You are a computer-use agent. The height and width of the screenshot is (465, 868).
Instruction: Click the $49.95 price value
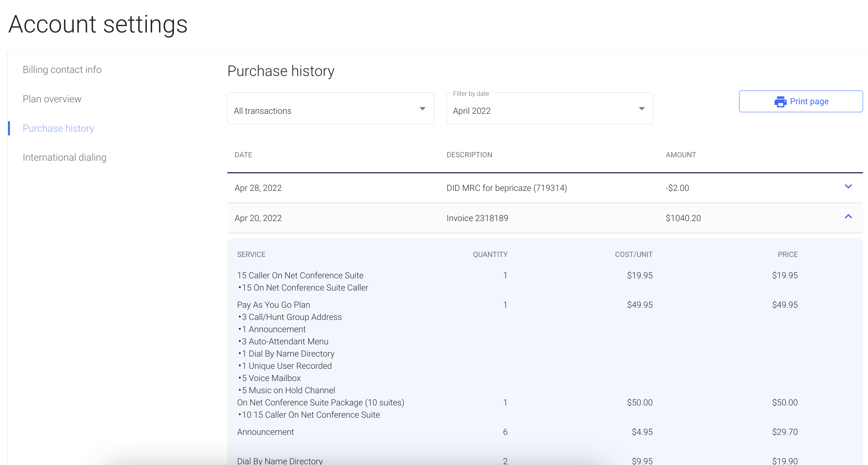pos(785,305)
